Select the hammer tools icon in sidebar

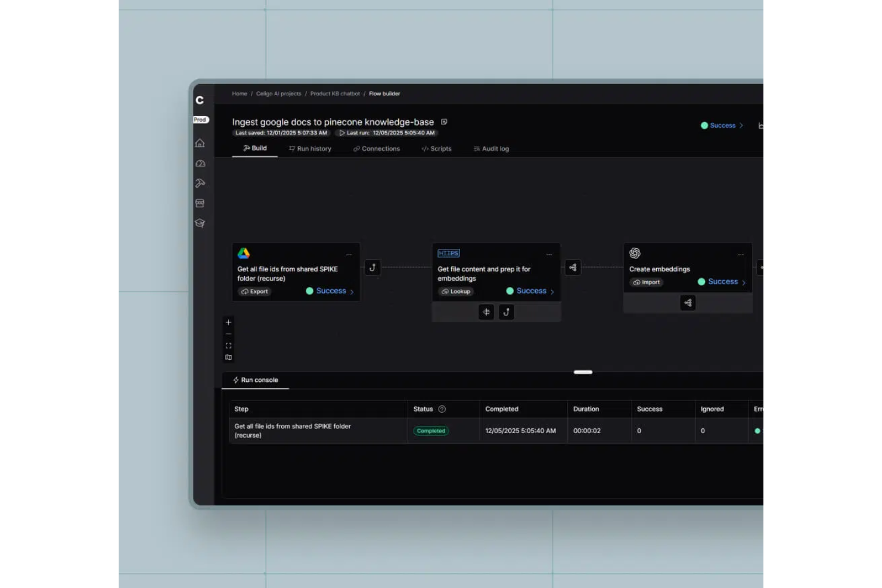pyautogui.click(x=200, y=183)
